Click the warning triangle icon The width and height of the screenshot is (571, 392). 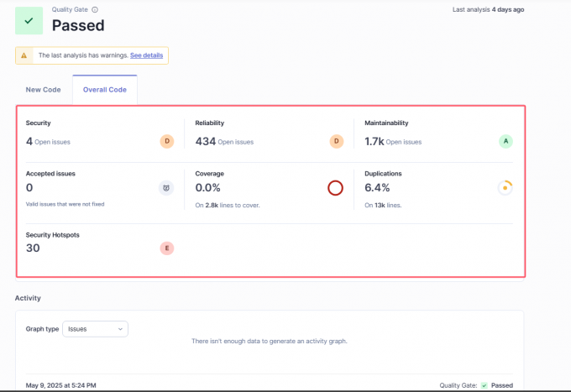pyautogui.click(x=25, y=55)
